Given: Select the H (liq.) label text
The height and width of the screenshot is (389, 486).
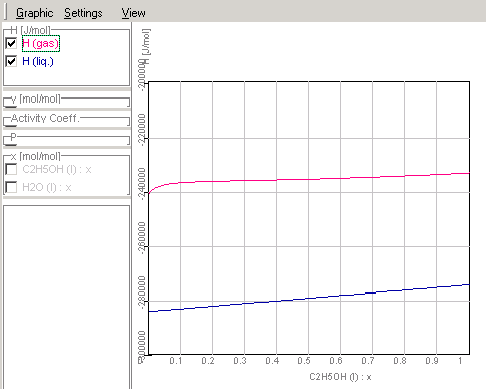Looking at the screenshot, I should pyautogui.click(x=38, y=61).
